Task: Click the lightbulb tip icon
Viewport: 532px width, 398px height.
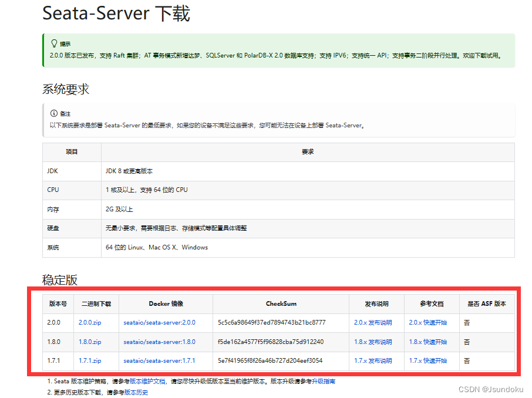Action: click(54, 43)
